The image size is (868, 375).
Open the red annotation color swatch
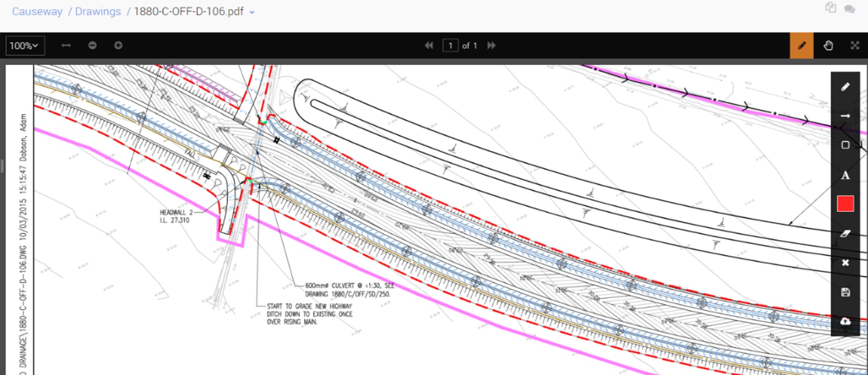tap(845, 204)
